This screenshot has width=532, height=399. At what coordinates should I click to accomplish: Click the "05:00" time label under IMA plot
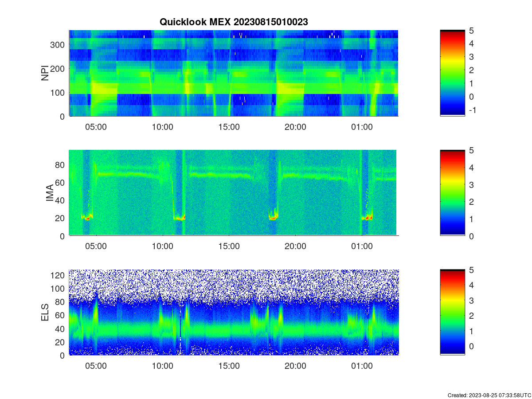pos(96,246)
